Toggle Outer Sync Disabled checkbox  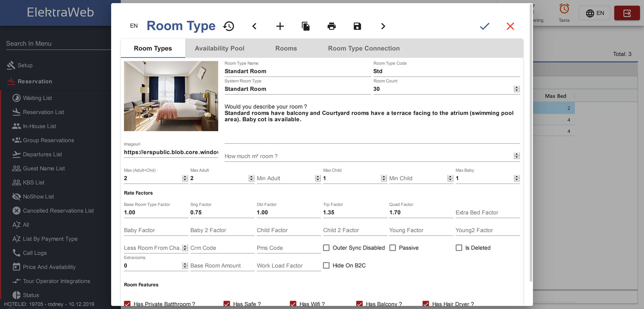pos(326,248)
